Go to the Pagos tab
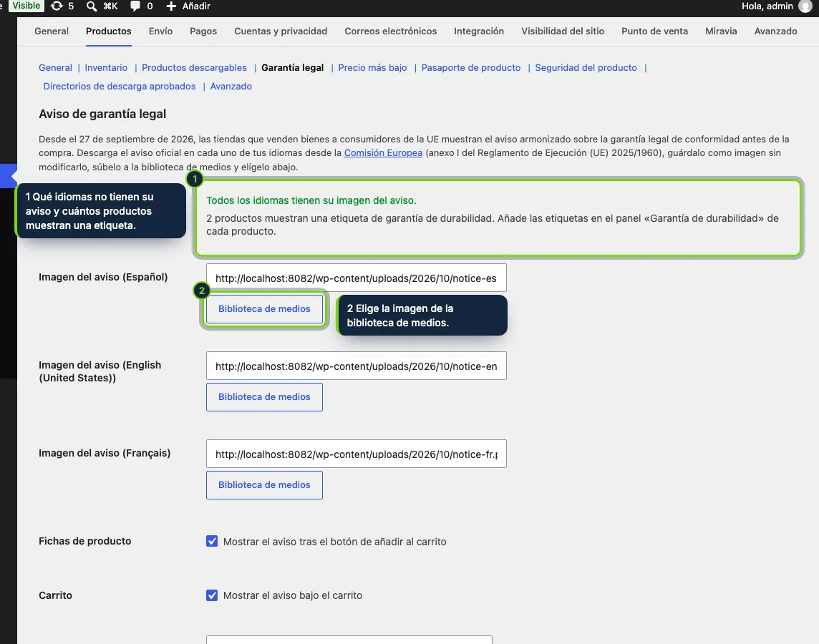This screenshot has height=644, width=819. [203, 31]
